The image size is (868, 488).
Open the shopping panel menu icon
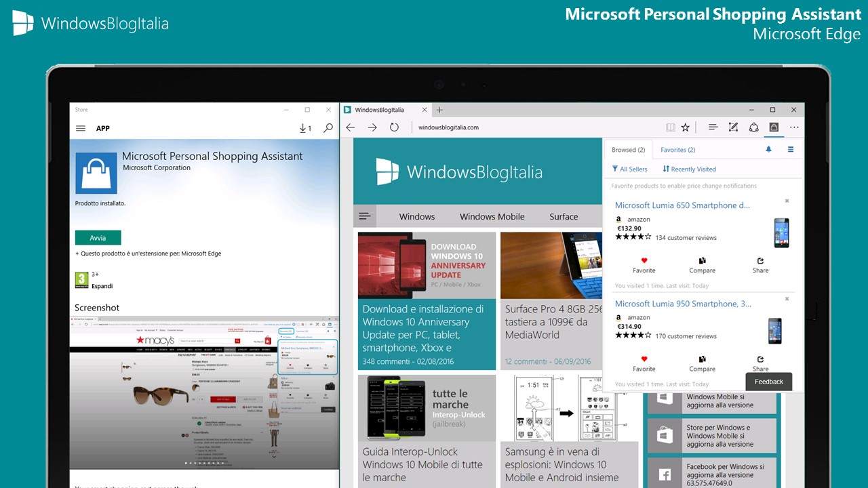[791, 150]
